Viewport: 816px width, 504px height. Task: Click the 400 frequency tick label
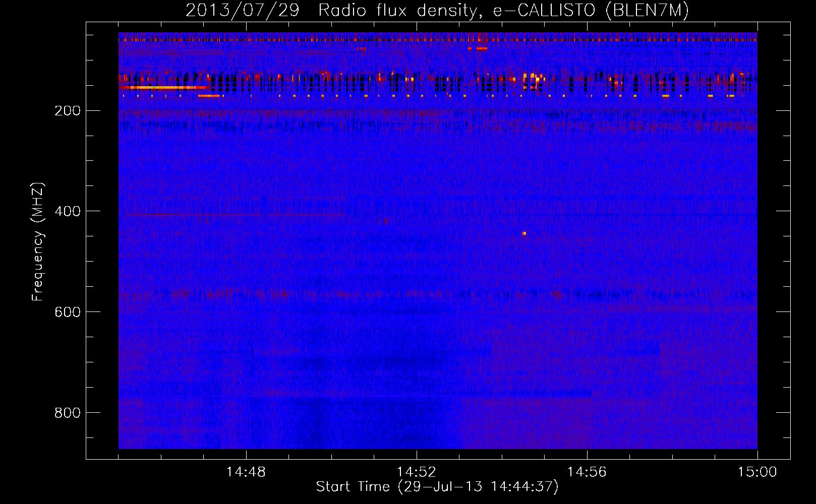[68, 211]
